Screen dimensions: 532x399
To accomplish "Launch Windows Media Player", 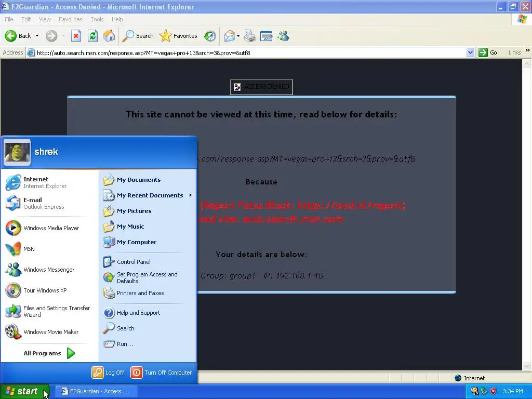I will coord(49,228).
